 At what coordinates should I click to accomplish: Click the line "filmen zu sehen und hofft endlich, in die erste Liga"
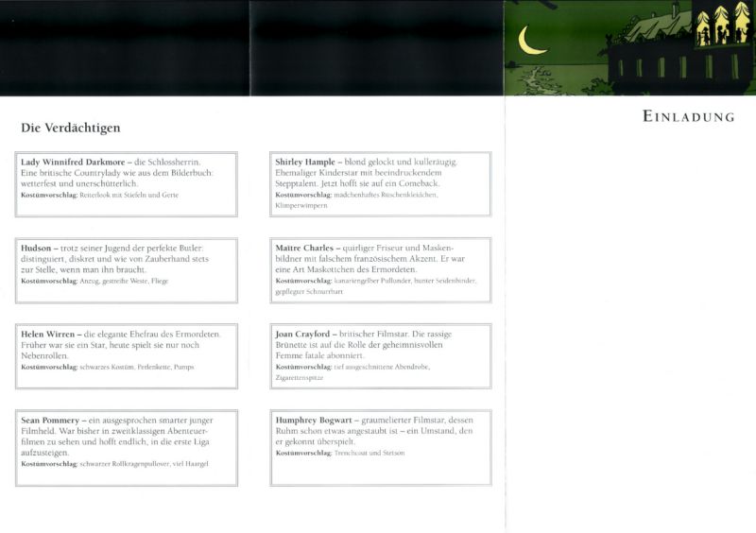(115, 441)
